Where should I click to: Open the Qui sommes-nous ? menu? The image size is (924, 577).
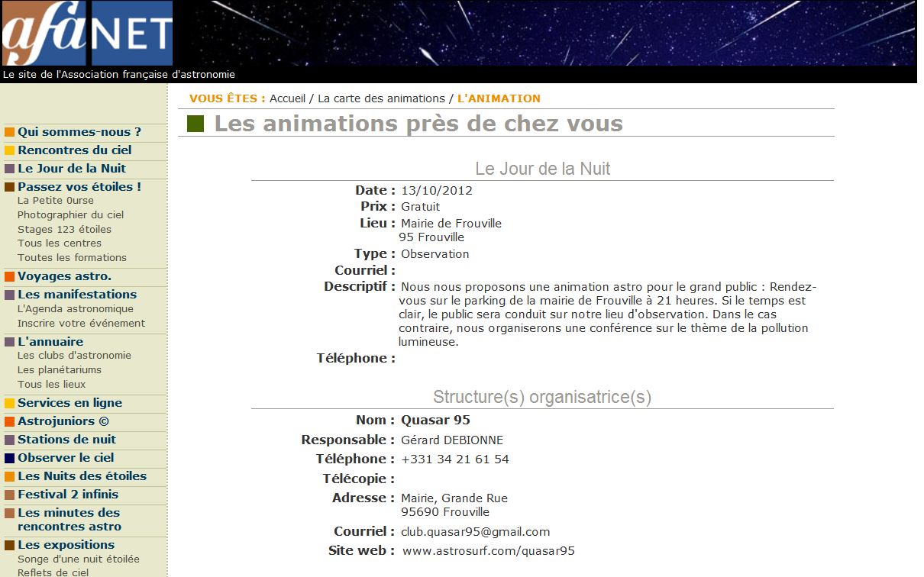[x=79, y=132]
